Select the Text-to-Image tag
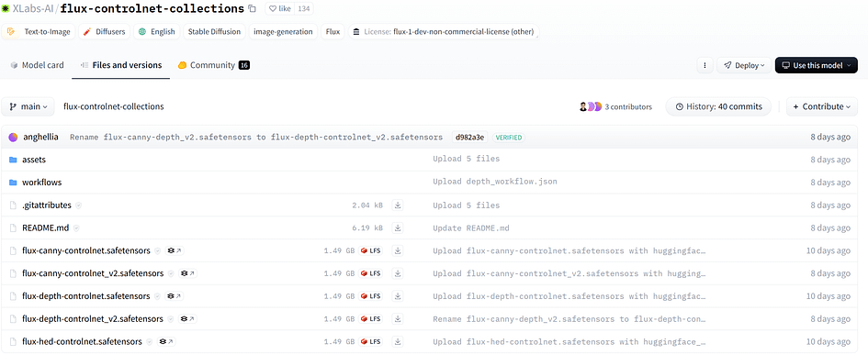 [x=39, y=31]
